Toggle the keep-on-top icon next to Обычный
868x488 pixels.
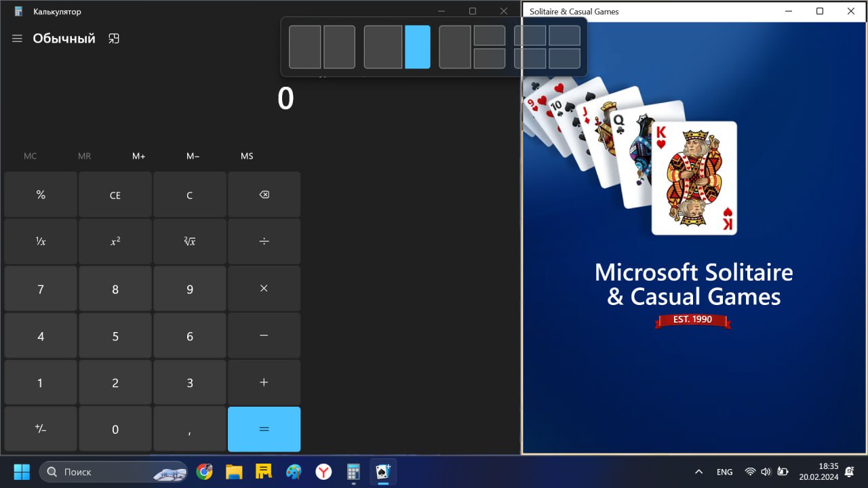click(114, 39)
